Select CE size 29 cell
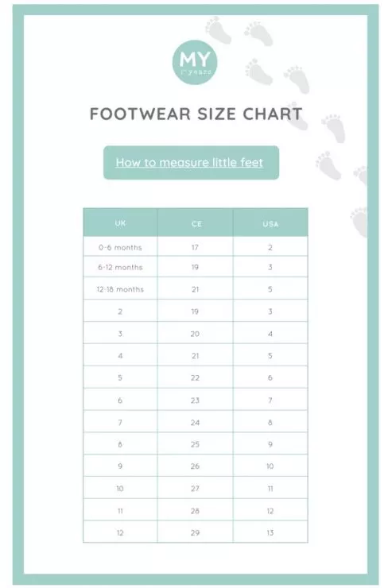The width and height of the screenshot is (392, 588). click(195, 532)
